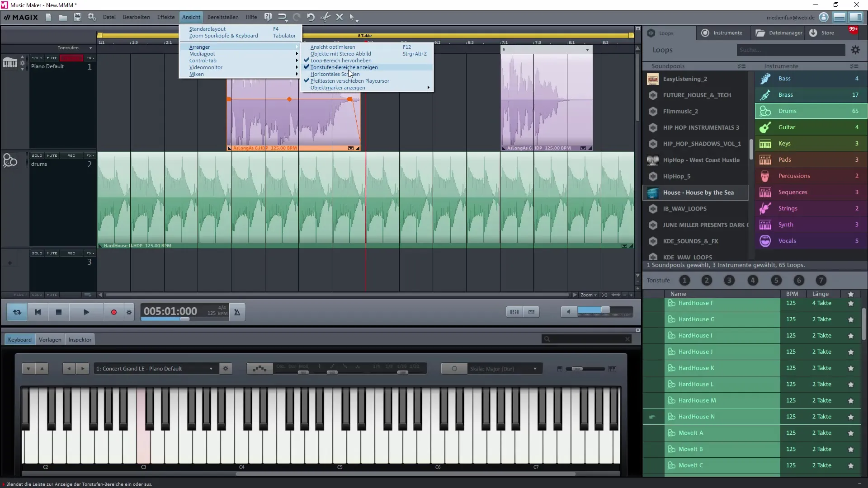Stop playback with the stop button
The image size is (868, 488).
tap(59, 312)
